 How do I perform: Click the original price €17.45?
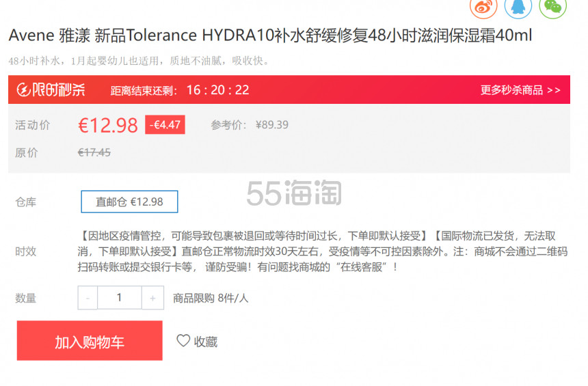click(94, 152)
